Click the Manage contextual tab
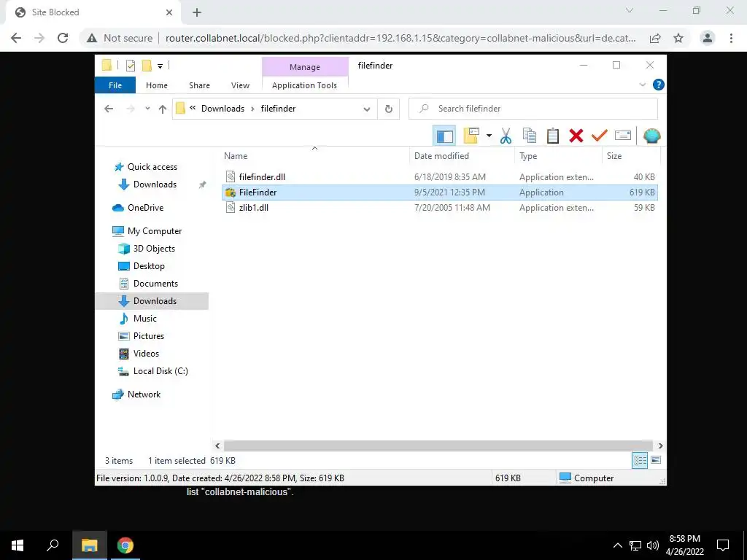 [x=305, y=67]
